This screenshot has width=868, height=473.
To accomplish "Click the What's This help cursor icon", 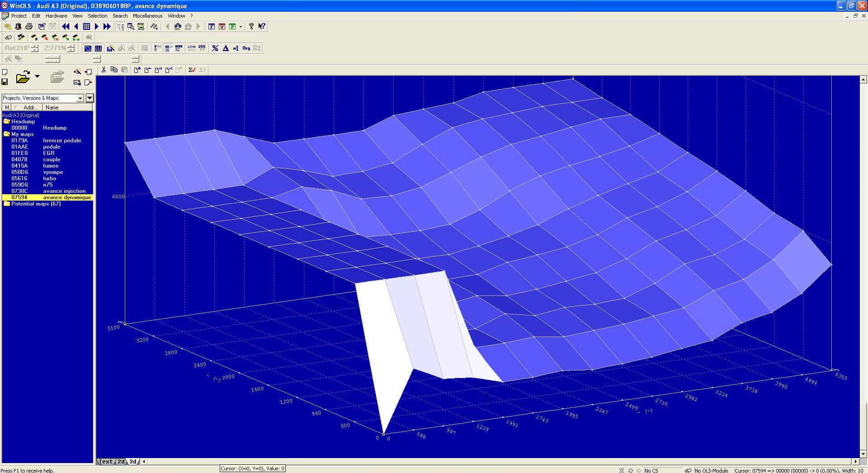I will [261, 27].
